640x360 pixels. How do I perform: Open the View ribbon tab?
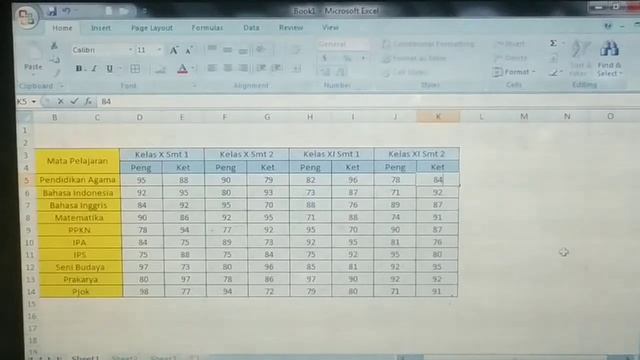[330, 27]
